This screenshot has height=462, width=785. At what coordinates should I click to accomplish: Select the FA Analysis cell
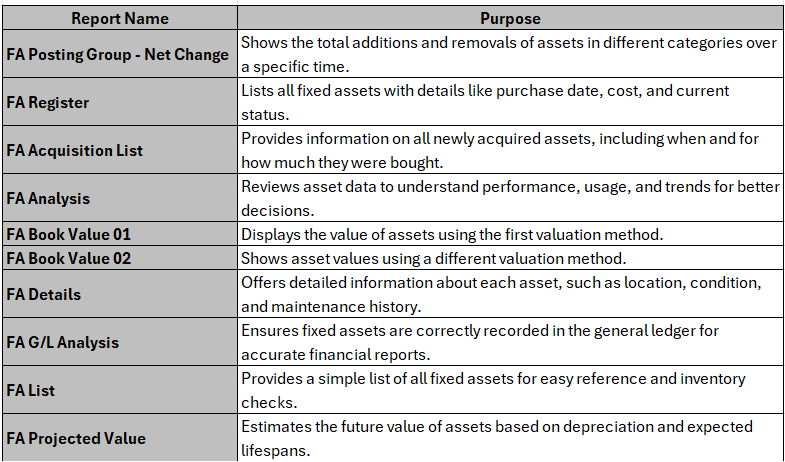pyautogui.click(x=120, y=198)
